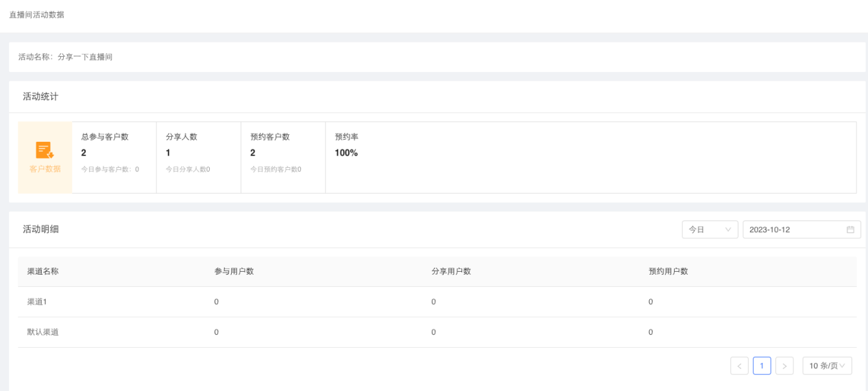This screenshot has width=868, height=391.
Task: Click the 分享人数 statistic card
Action: (198, 153)
